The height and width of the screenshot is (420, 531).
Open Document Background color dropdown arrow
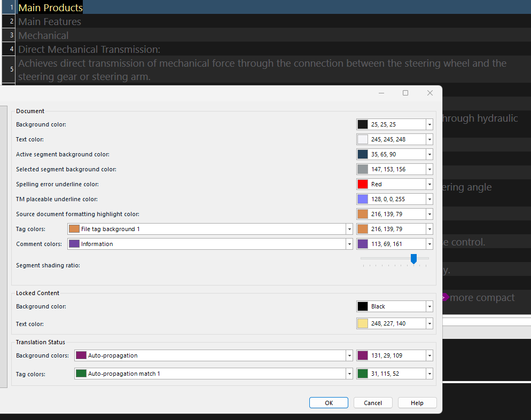tap(430, 124)
